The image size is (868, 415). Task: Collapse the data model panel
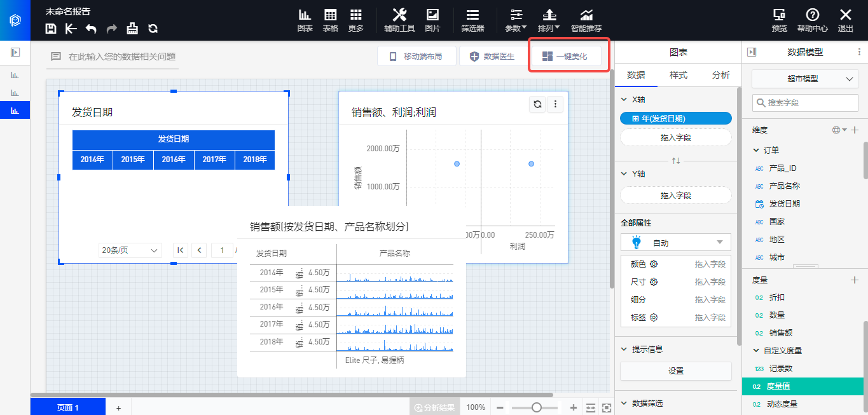pyautogui.click(x=752, y=52)
